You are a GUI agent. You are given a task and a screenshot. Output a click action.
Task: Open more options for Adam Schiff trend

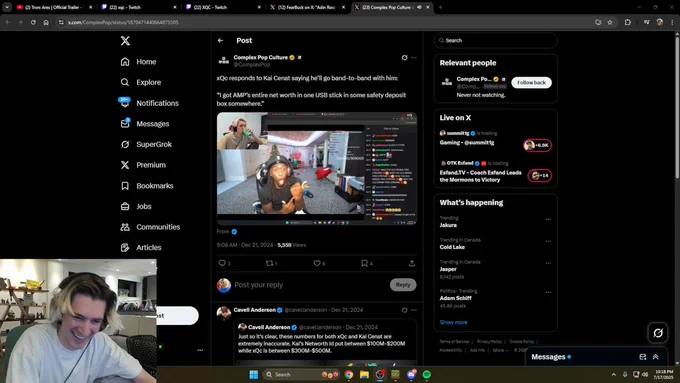pos(548,292)
